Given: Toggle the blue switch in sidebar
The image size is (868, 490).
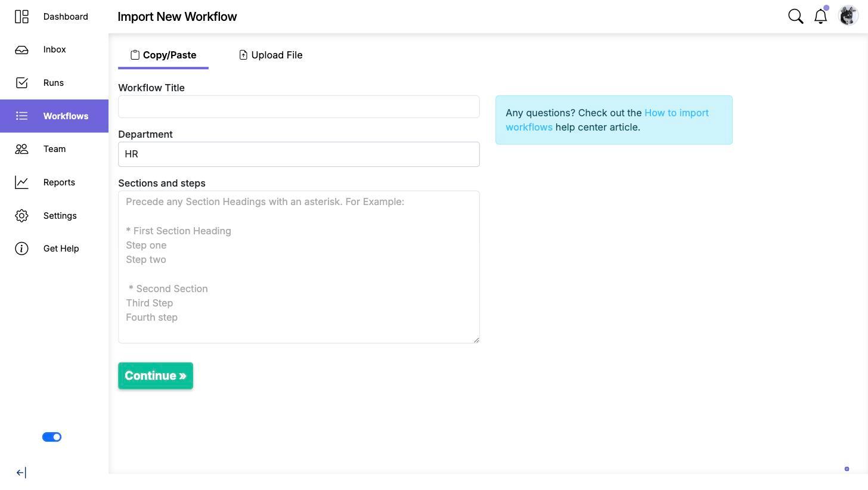Looking at the screenshot, I should 52,437.
